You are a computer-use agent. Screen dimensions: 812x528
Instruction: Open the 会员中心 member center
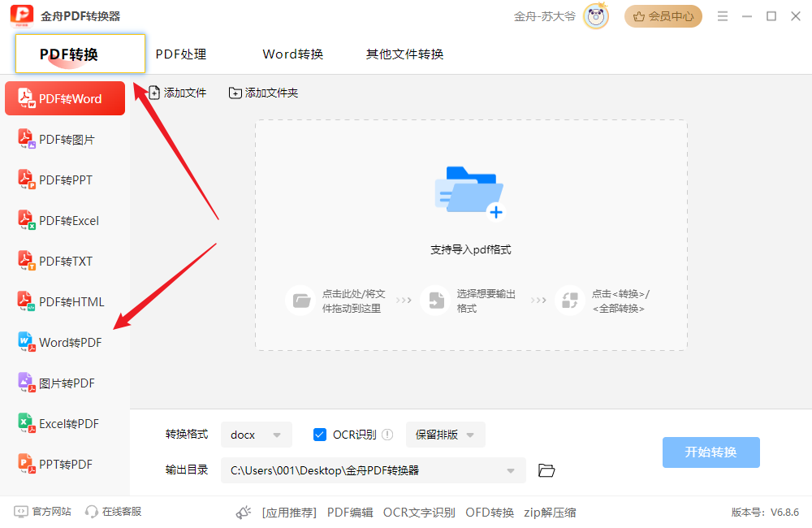(663, 16)
